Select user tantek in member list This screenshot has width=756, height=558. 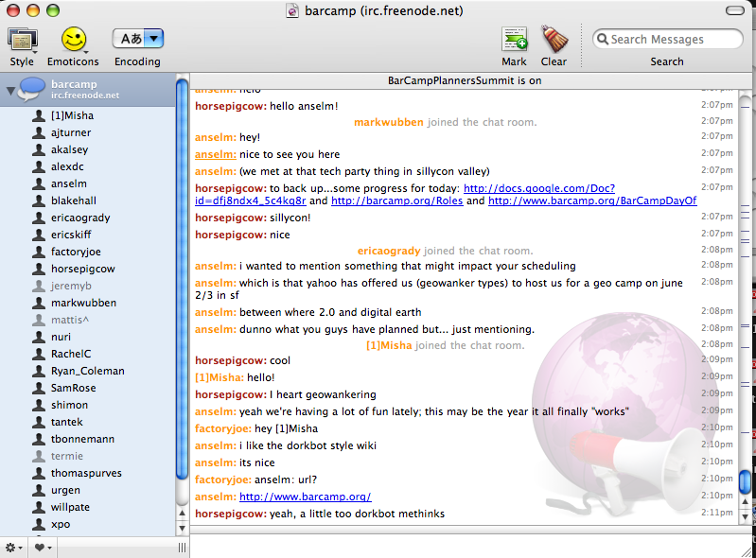(66, 422)
